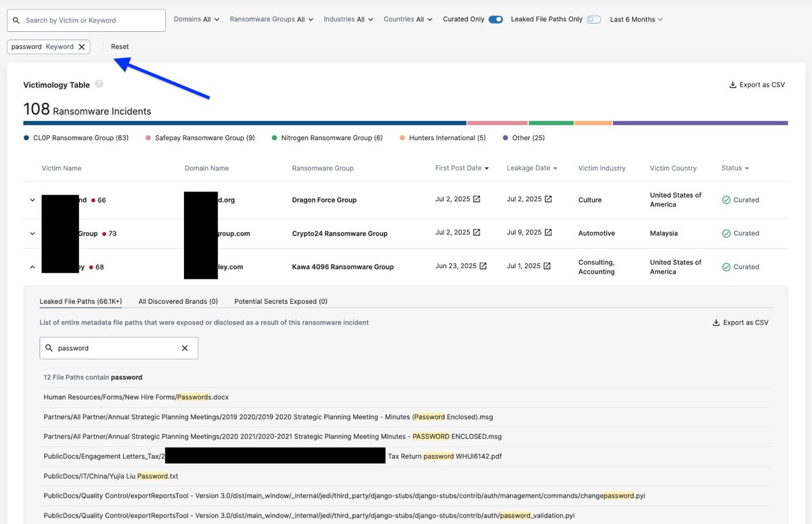Sort by Leakage Date column
Image resolution: width=812 pixels, height=524 pixels.
coord(532,168)
